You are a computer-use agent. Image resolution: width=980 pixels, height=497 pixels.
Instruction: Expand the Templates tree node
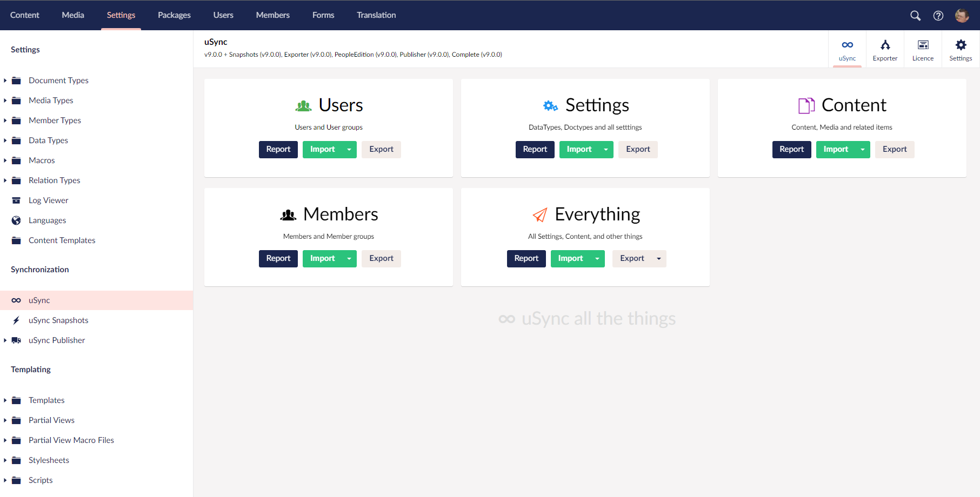point(5,400)
